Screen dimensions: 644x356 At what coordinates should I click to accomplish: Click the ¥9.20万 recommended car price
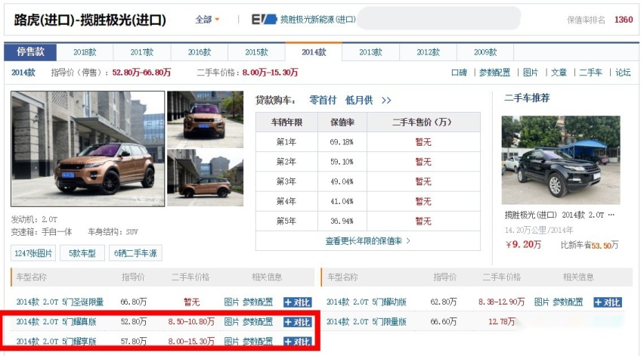[523, 245]
